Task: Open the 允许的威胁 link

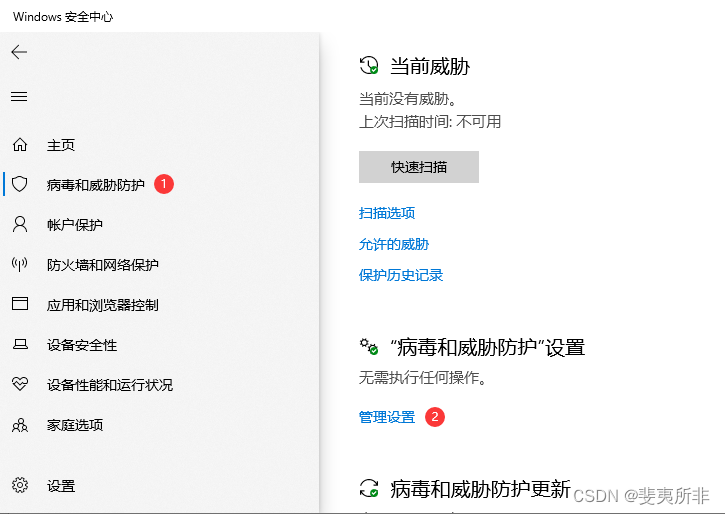Action: click(394, 244)
